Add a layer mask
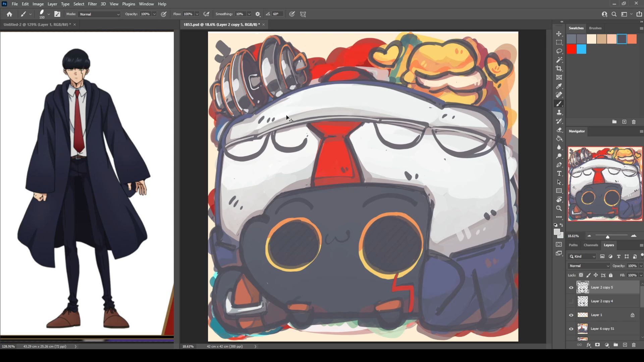 tap(597, 345)
